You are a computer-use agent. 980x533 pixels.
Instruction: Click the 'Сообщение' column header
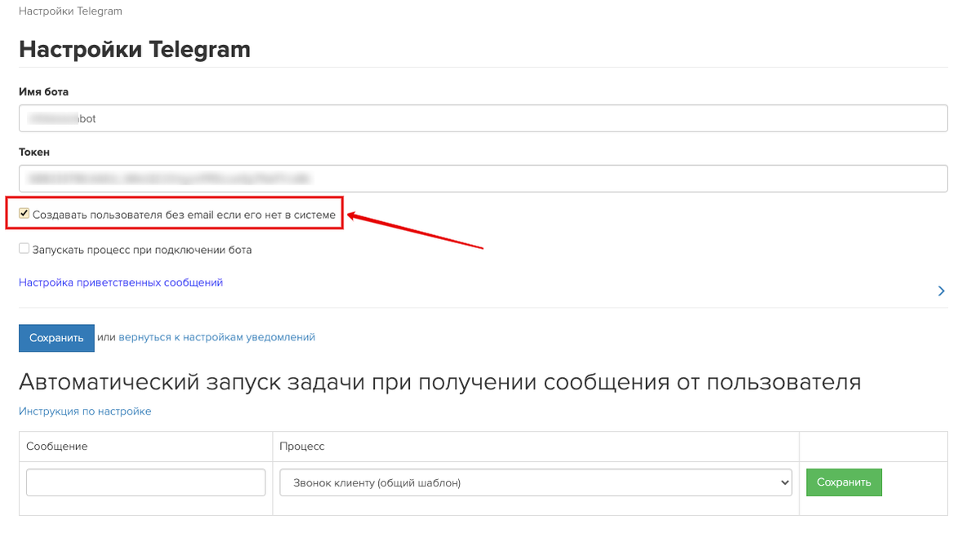[57, 446]
